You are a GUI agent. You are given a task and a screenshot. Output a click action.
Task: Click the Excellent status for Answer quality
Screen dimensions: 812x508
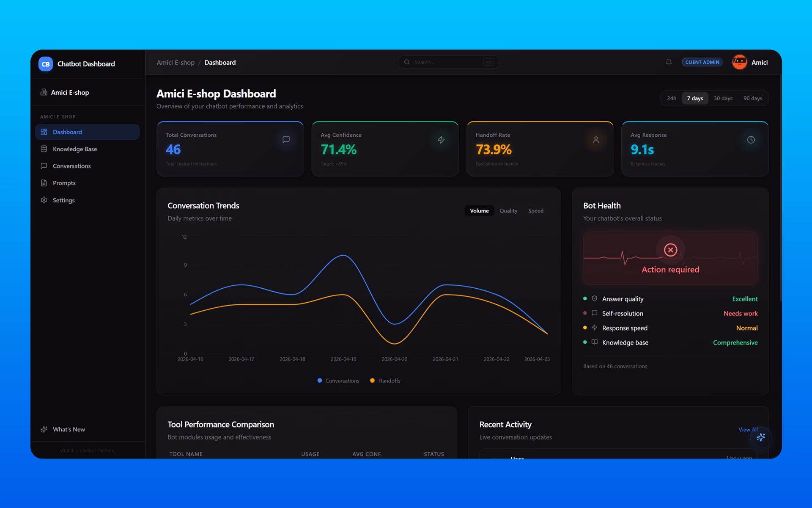click(745, 299)
